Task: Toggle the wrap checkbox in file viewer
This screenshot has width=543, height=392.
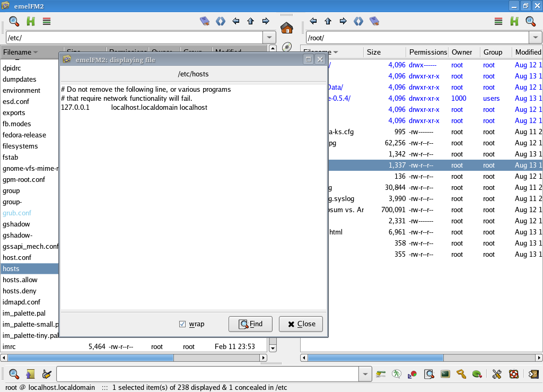Action: pos(182,324)
